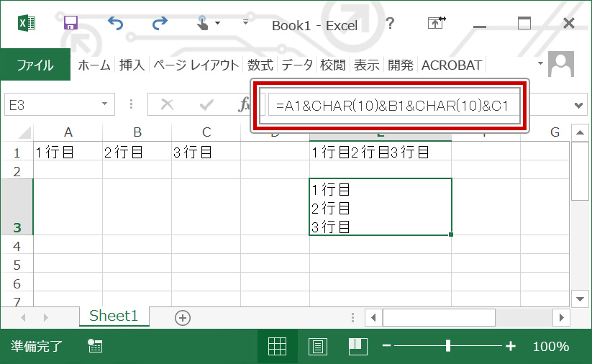The image size is (592, 364).
Task: Cancel formula entry with X icon
Action: pos(167,104)
